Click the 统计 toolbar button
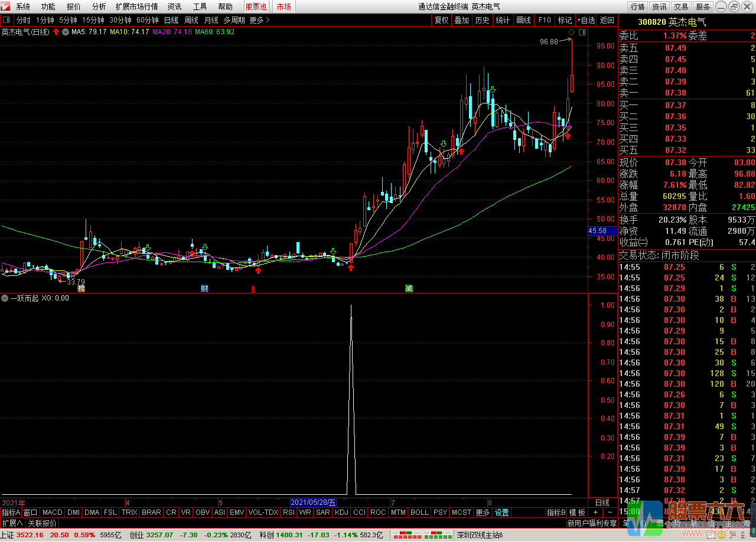 click(x=503, y=20)
